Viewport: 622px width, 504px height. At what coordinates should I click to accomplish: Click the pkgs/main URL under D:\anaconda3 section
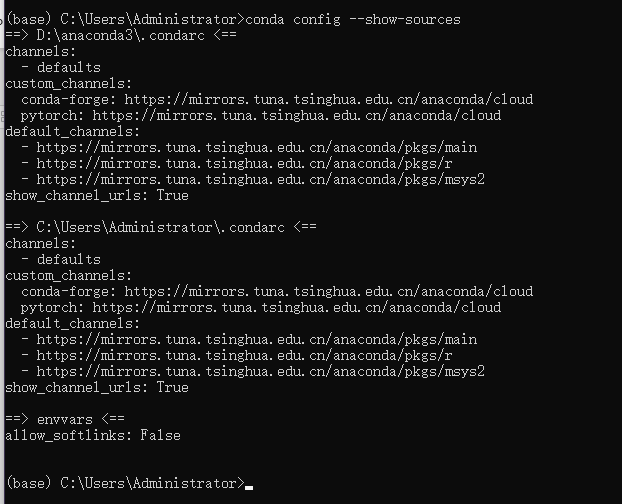[257, 148]
